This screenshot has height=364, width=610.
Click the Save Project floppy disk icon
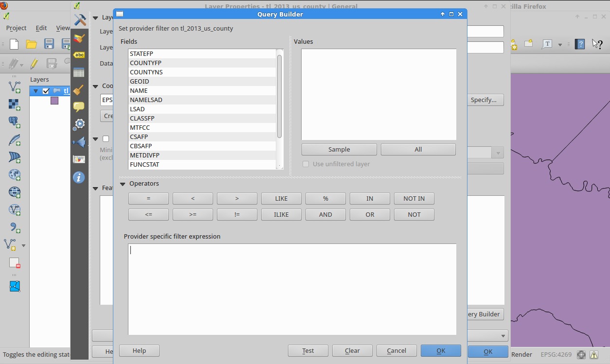[x=49, y=44]
